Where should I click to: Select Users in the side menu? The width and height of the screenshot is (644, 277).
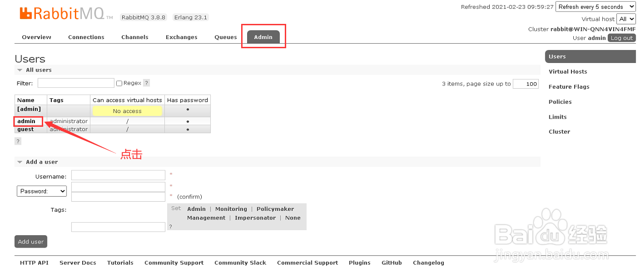pos(590,57)
